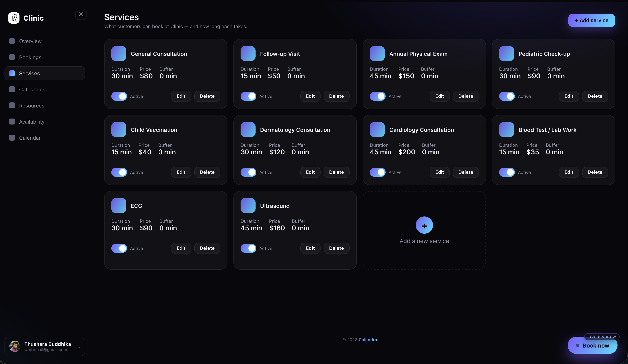
Task: Open Categories from the sidebar
Action: pos(45,89)
